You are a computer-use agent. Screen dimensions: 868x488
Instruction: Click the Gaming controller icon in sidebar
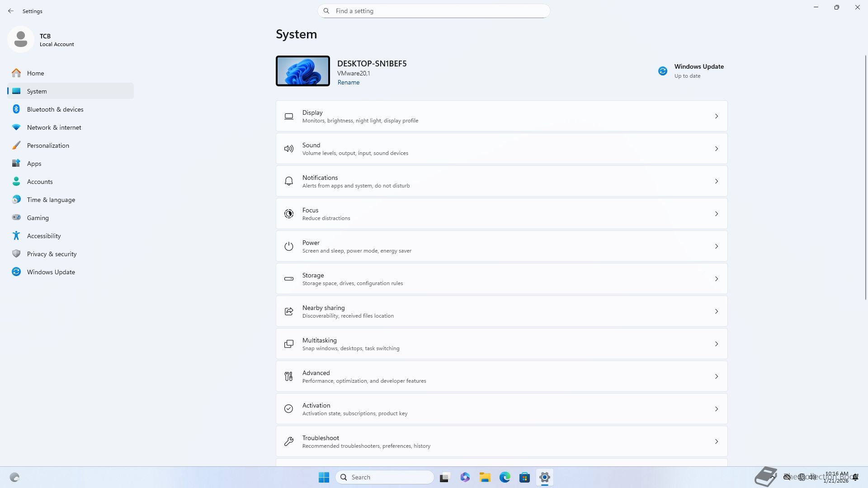tap(16, 218)
